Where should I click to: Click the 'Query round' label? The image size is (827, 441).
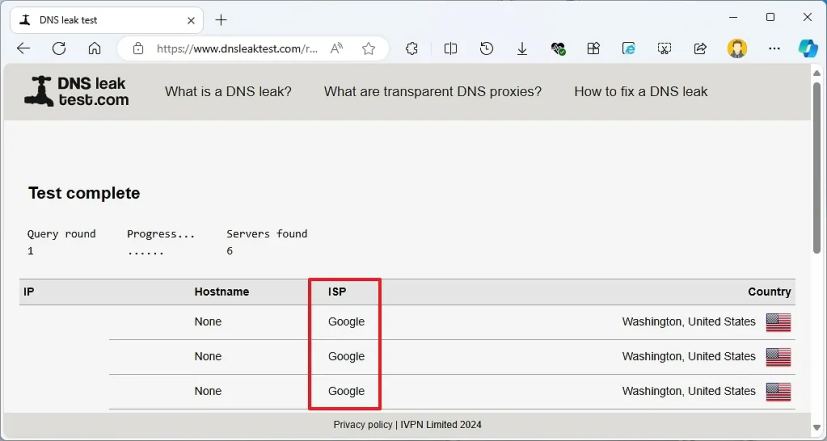[x=62, y=234]
